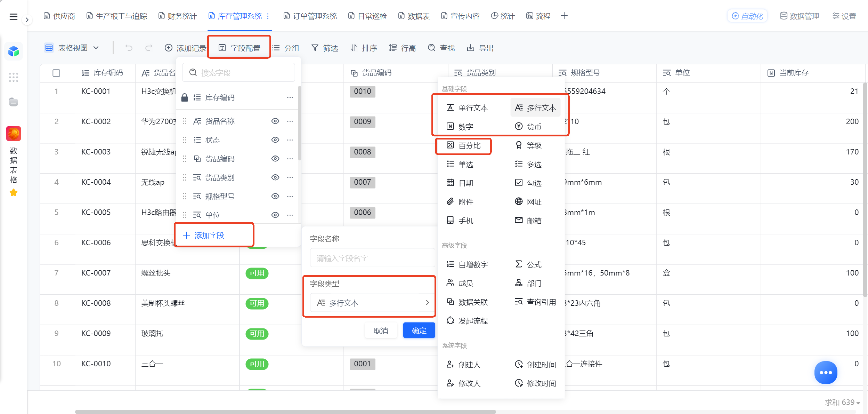The height and width of the screenshot is (414, 868).
Task: Switch to 生产报工与追踪 tab
Action: click(x=117, y=16)
